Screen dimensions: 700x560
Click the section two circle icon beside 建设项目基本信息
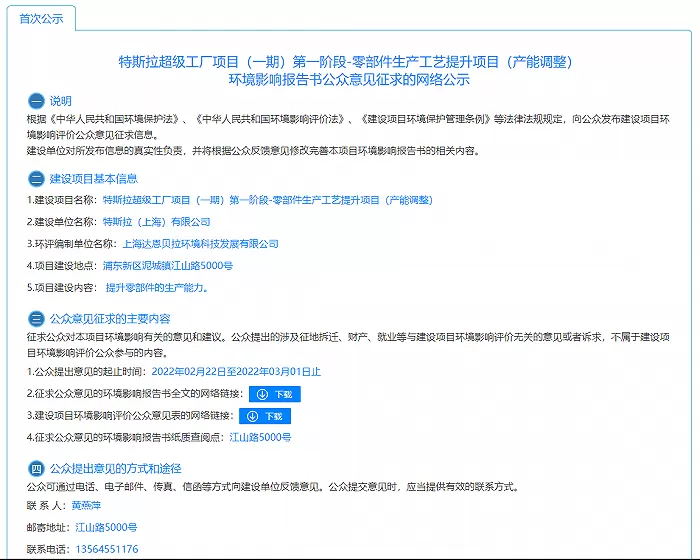[x=36, y=179]
